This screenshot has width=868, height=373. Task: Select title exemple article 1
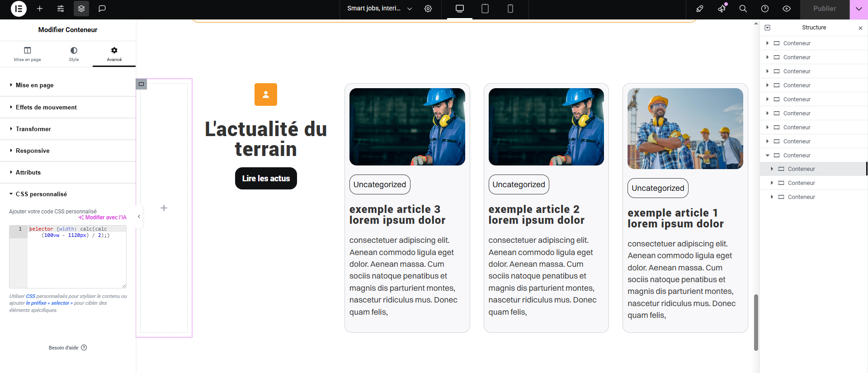pos(675,218)
